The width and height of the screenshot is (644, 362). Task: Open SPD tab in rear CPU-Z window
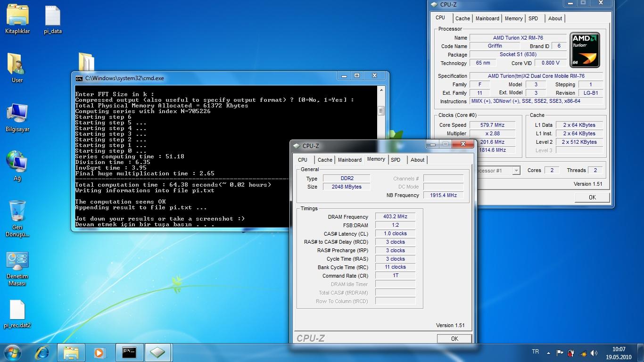pos(533,18)
